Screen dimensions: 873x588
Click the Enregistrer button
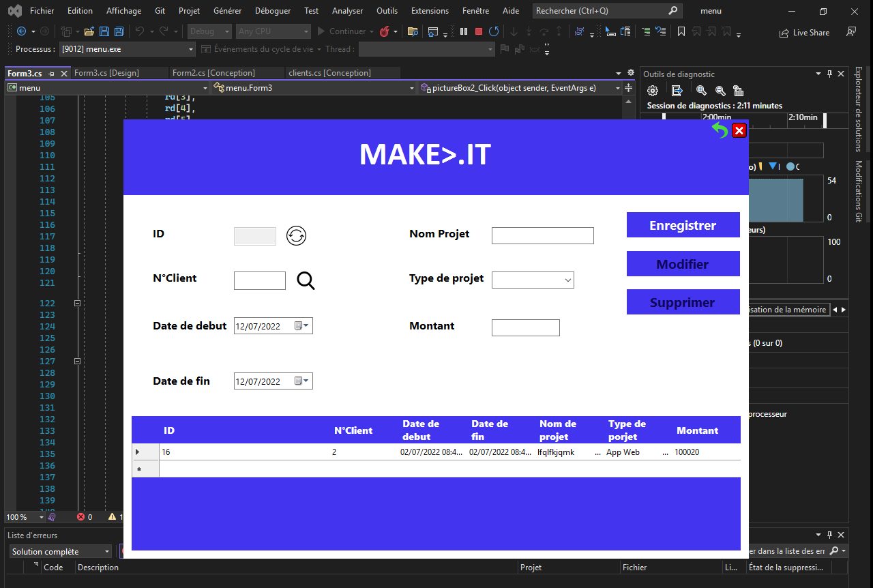(x=683, y=224)
